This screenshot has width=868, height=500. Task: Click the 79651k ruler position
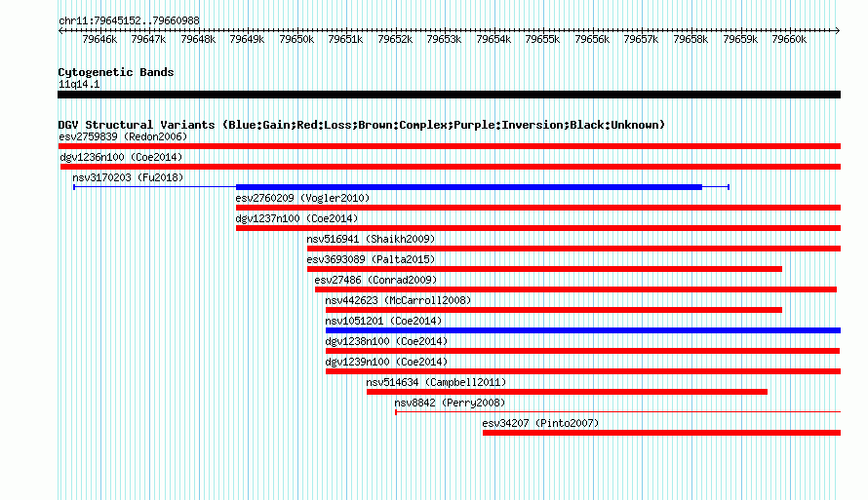click(345, 39)
